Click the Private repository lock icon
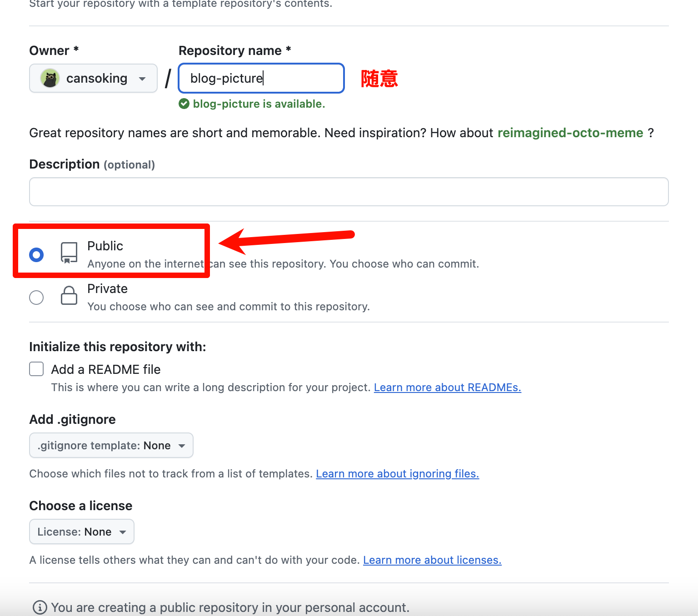 point(69,296)
